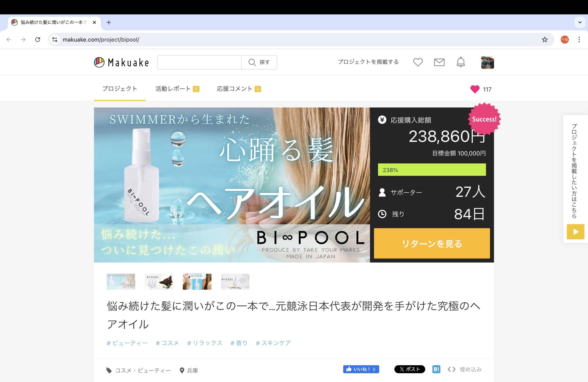Image resolution: width=588 pixels, height=382 pixels.
Task: Open site information icon in address bar
Action: (55, 40)
